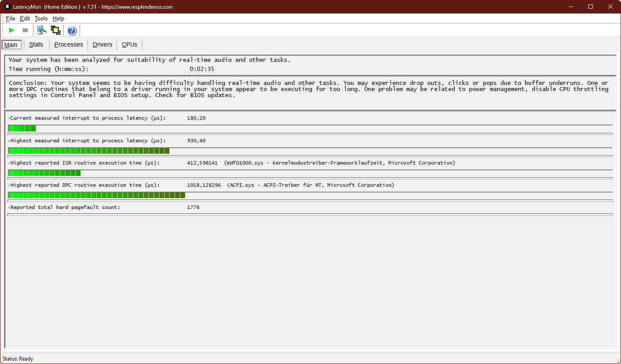Switch to the Stats tab
Image resolution: width=621 pixels, height=364 pixels.
click(36, 44)
